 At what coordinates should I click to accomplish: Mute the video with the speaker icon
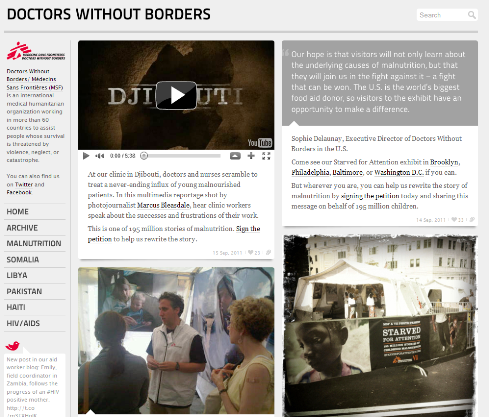point(99,156)
